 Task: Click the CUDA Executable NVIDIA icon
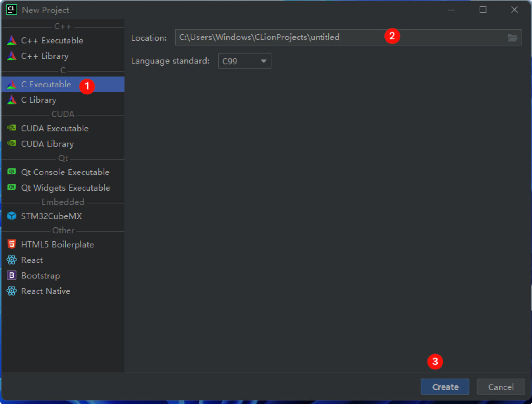pyautogui.click(x=12, y=128)
